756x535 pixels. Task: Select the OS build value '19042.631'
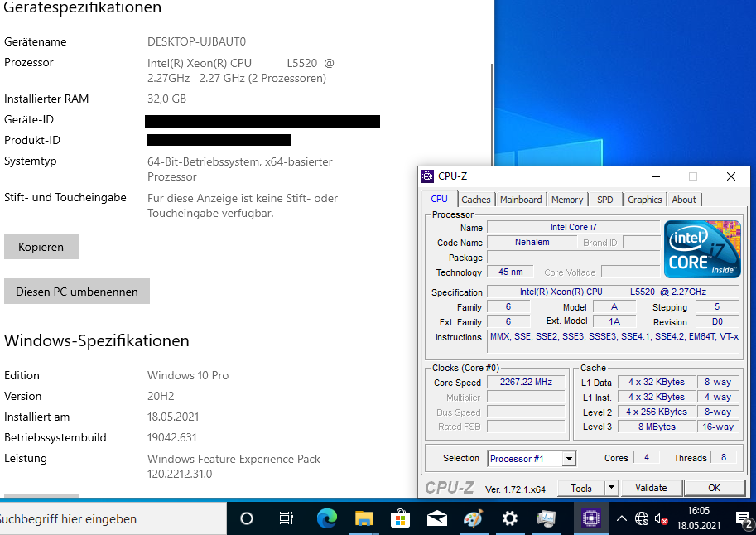click(x=171, y=437)
